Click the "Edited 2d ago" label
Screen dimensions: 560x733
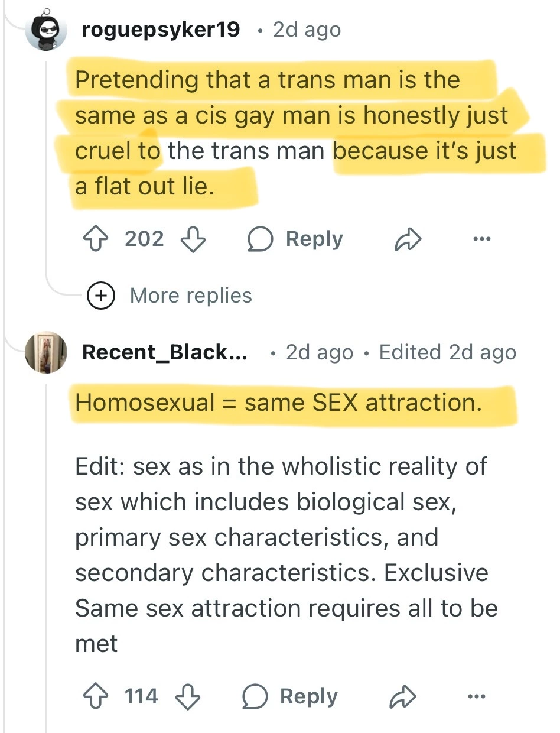[447, 352]
